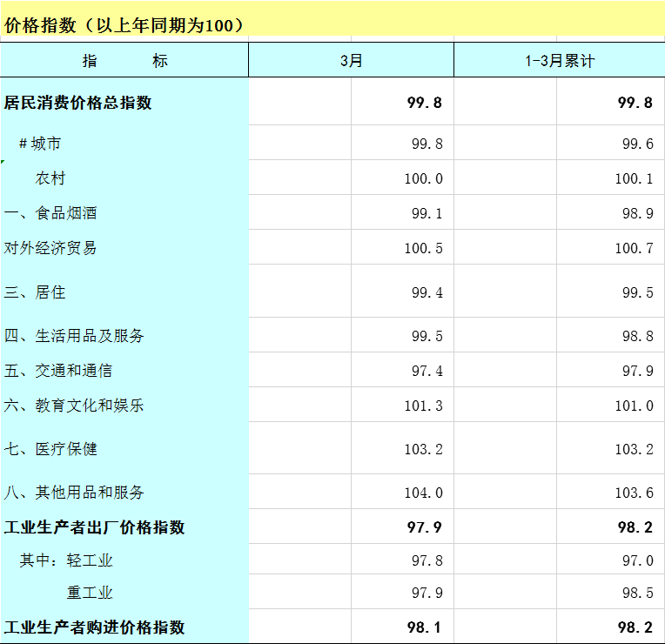Select the 七、医疗保健 row label
The image size is (665, 644).
click(x=50, y=449)
